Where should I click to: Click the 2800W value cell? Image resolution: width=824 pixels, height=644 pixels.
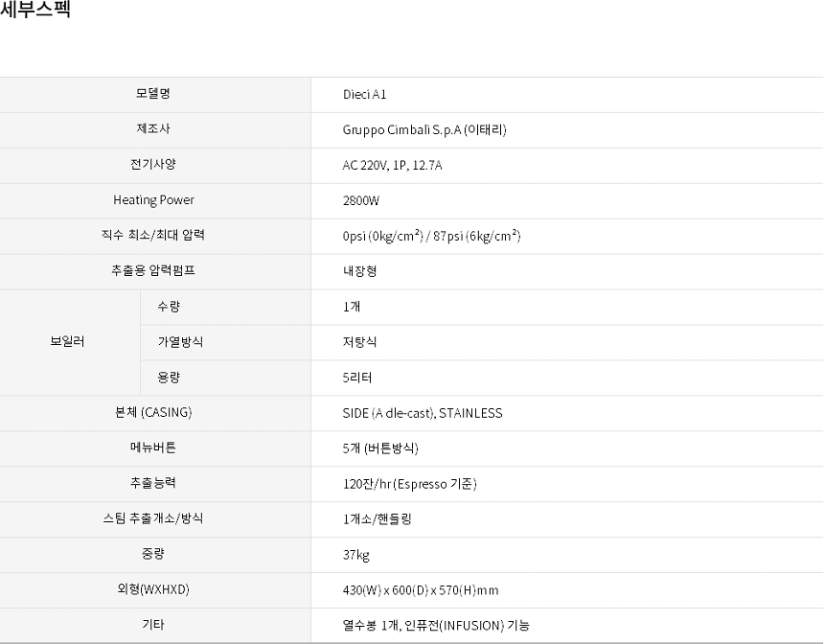(x=361, y=201)
